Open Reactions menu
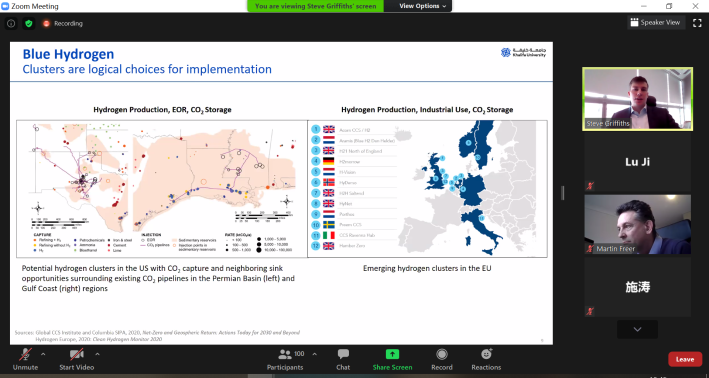709x378 pixels. click(486, 360)
